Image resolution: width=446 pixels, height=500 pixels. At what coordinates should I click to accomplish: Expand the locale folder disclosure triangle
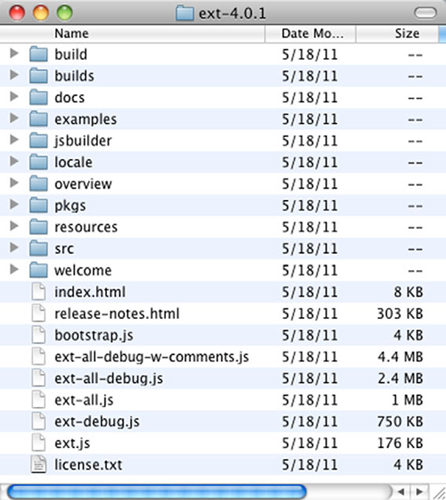click(x=14, y=161)
